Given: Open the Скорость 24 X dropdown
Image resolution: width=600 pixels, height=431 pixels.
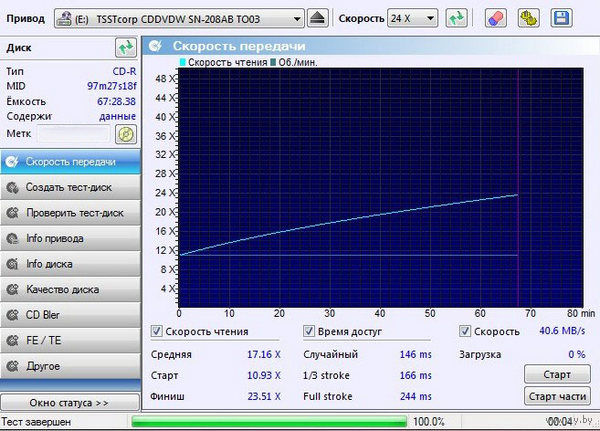Looking at the screenshot, I should pyautogui.click(x=412, y=18).
